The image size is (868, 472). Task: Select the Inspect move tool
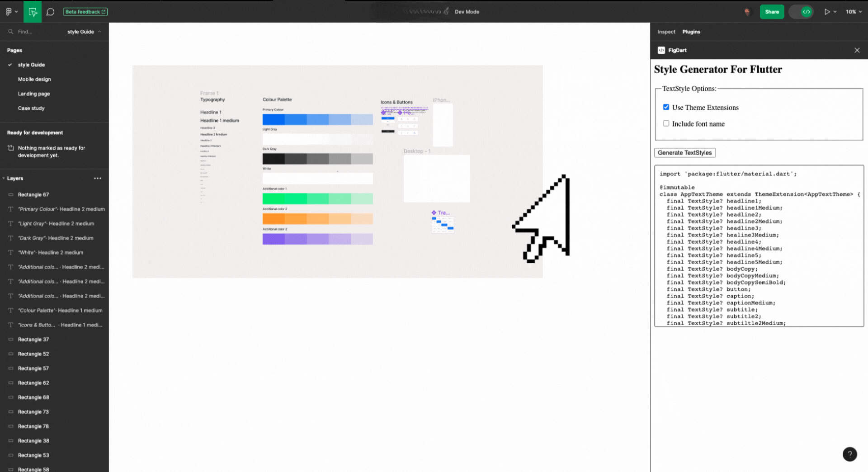point(33,12)
